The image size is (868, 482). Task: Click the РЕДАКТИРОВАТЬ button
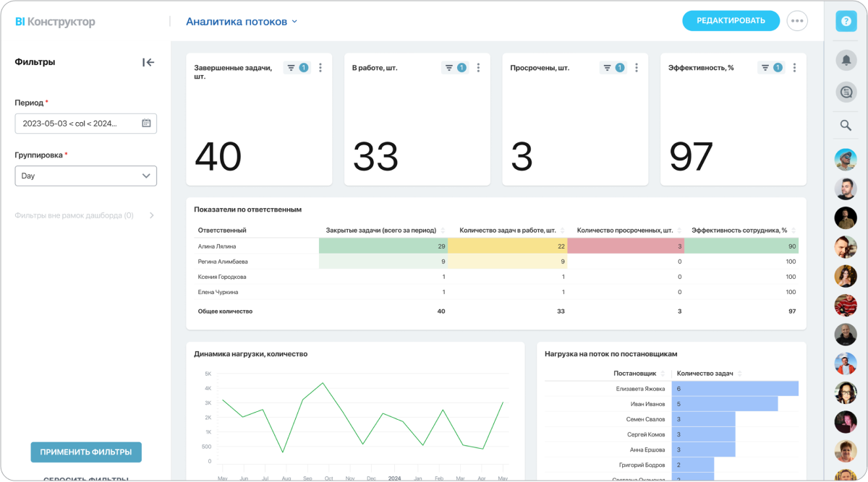coord(731,21)
